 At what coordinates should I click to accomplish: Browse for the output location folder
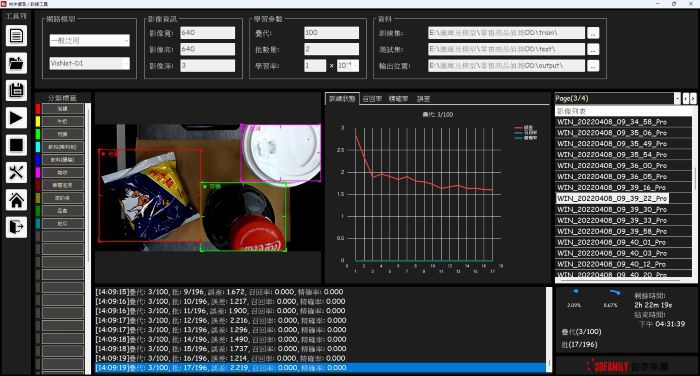pos(593,66)
